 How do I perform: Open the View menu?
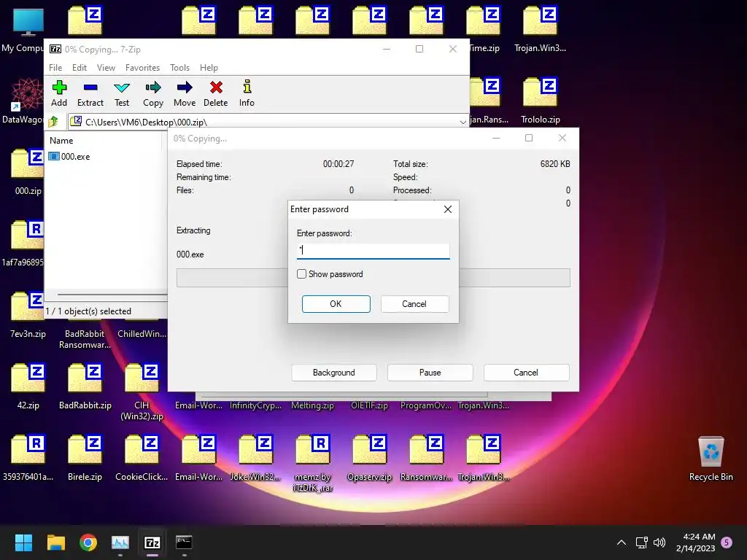click(106, 68)
